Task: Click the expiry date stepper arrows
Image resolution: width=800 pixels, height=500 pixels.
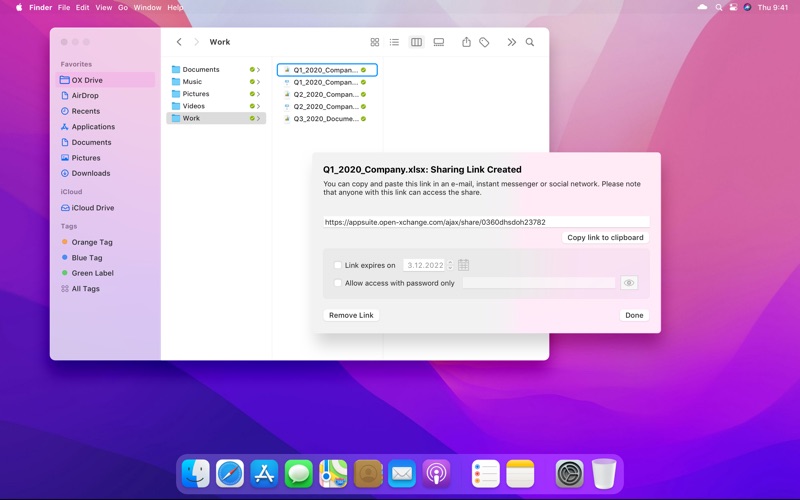Action: coord(450,265)
